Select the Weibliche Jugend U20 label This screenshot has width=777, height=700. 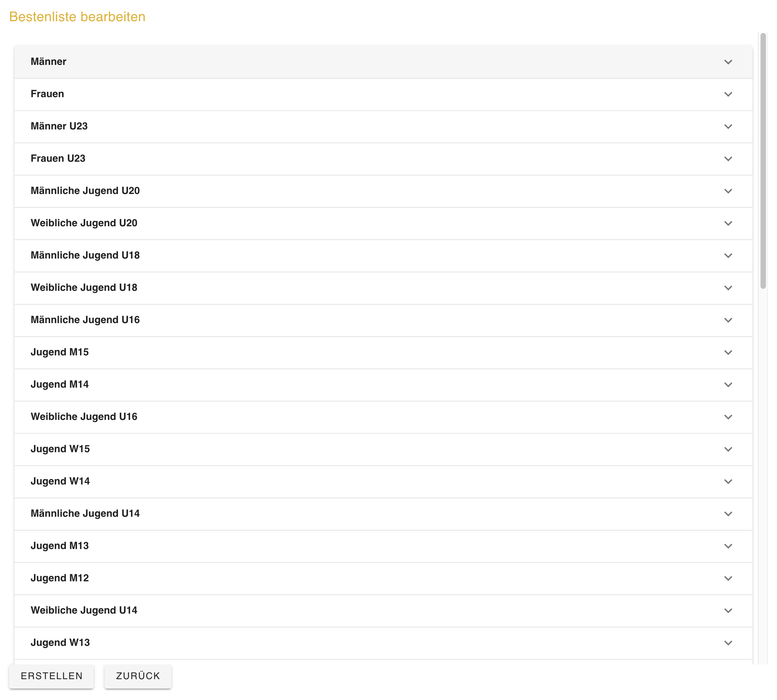(x=84, y=223)
